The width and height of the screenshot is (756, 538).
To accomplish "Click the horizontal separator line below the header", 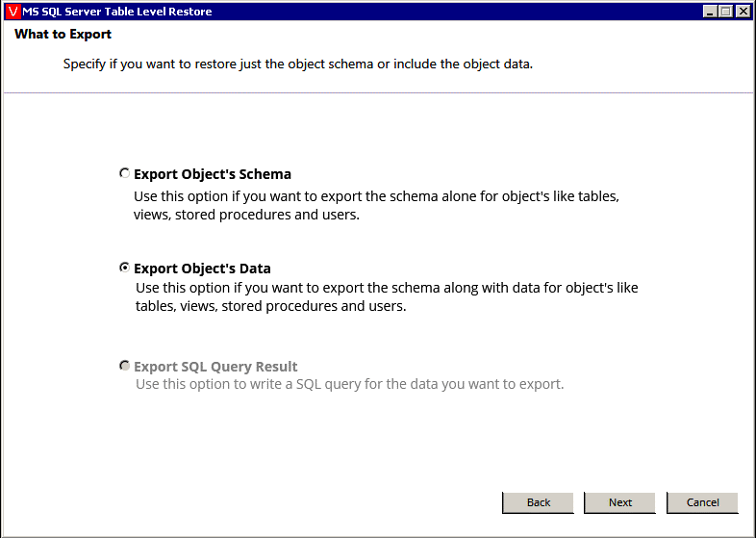I will point(378,92).
